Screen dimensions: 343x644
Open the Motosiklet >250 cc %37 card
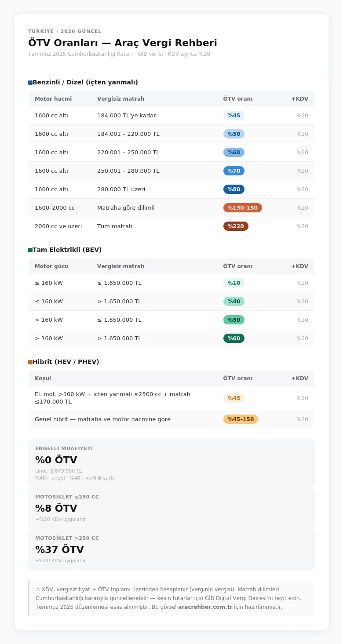tap(171, 549)
